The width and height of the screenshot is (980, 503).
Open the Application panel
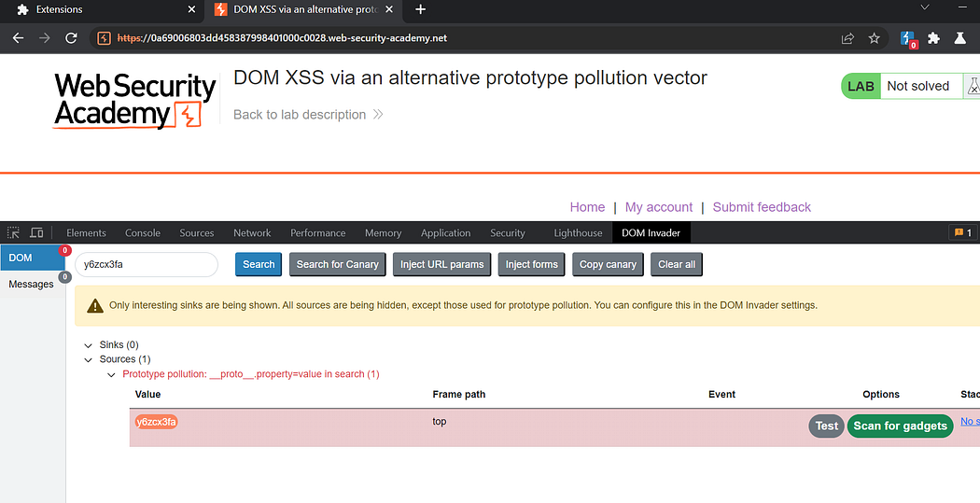tap(445, 232)
